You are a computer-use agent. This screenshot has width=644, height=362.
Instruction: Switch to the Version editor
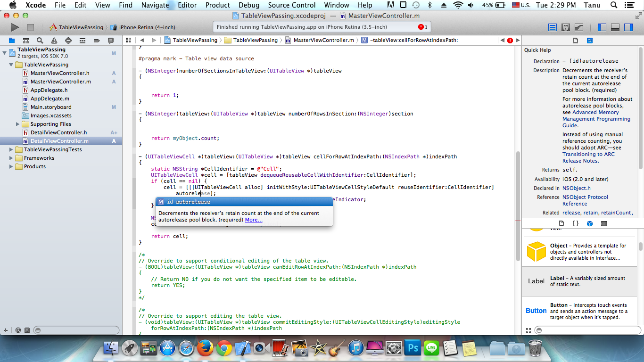pyautogui.click(x=579, y=27)
